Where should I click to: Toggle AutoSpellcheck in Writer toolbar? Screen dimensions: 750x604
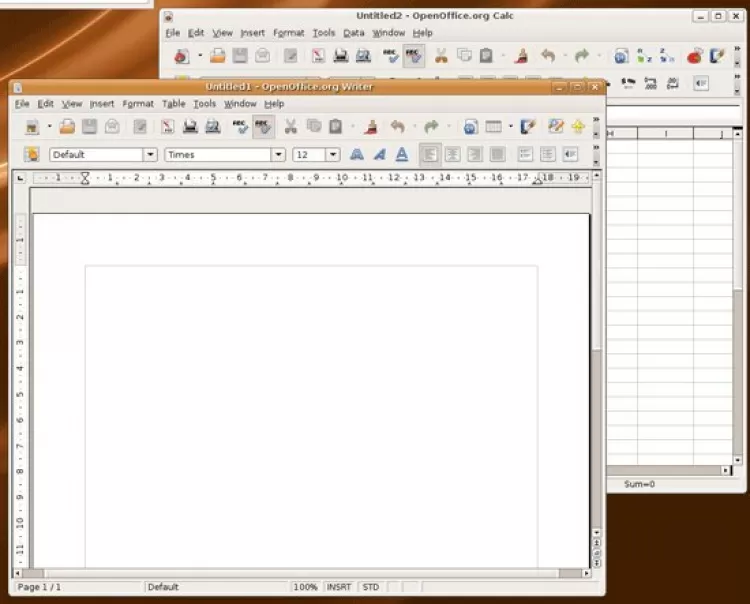[x=263, y=127]
